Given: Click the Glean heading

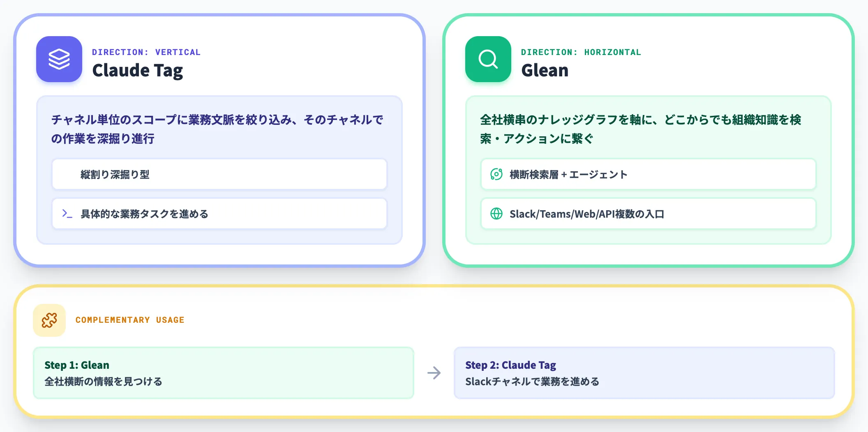Looking at the screenshot, I should click(x=545, y=71).
